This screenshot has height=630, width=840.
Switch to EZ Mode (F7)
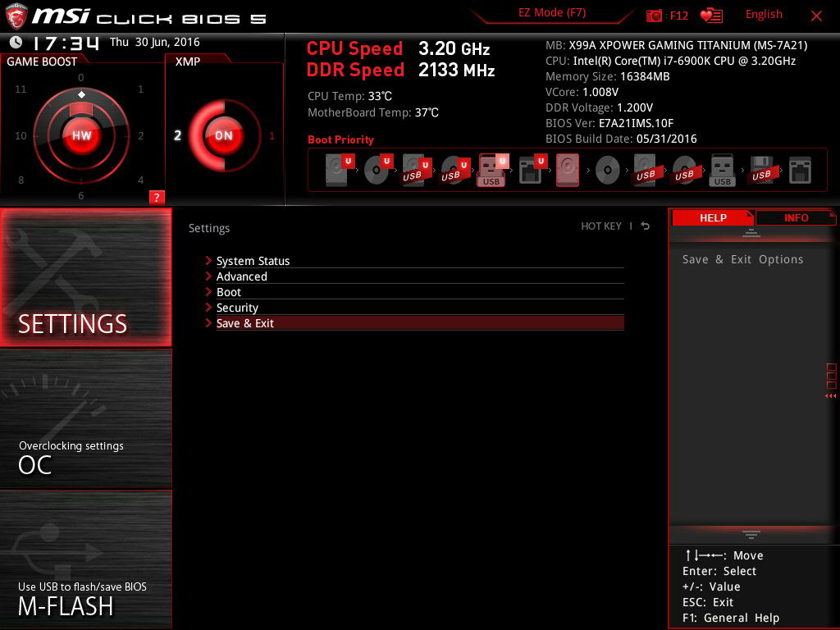(x=552, y=13)
